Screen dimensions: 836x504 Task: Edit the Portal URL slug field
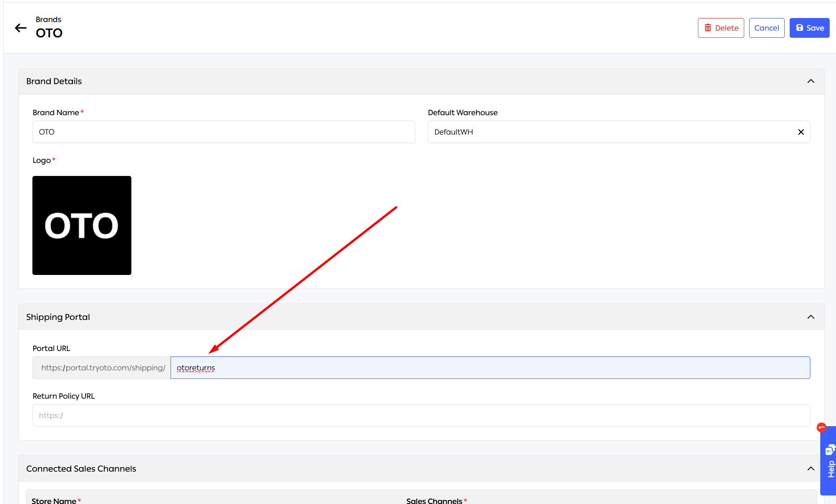[490, 368]
